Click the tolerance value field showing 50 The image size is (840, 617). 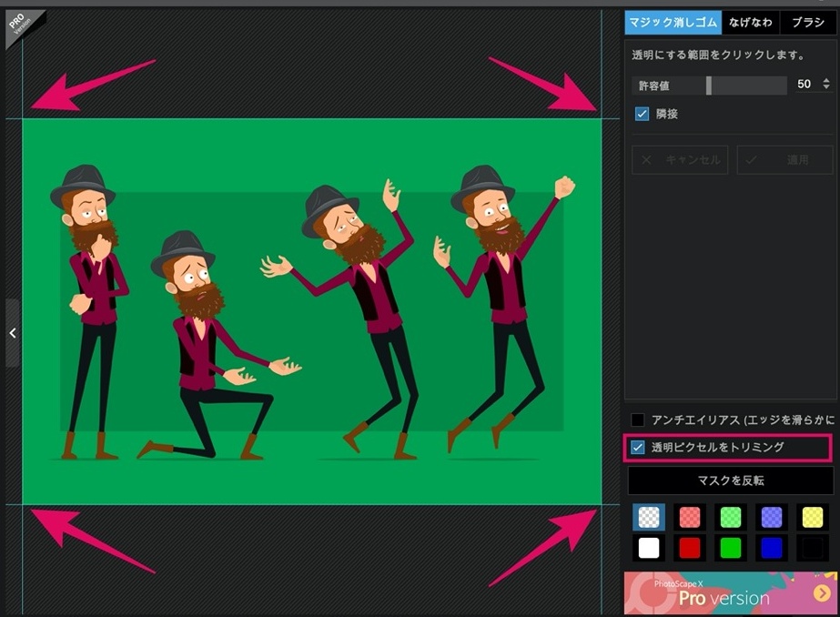804,84
